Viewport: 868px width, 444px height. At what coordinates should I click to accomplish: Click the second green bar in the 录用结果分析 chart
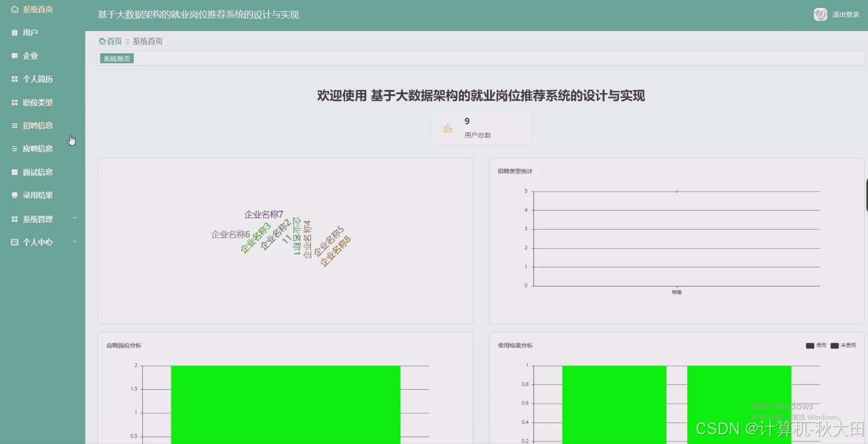(x=739, y=404)
